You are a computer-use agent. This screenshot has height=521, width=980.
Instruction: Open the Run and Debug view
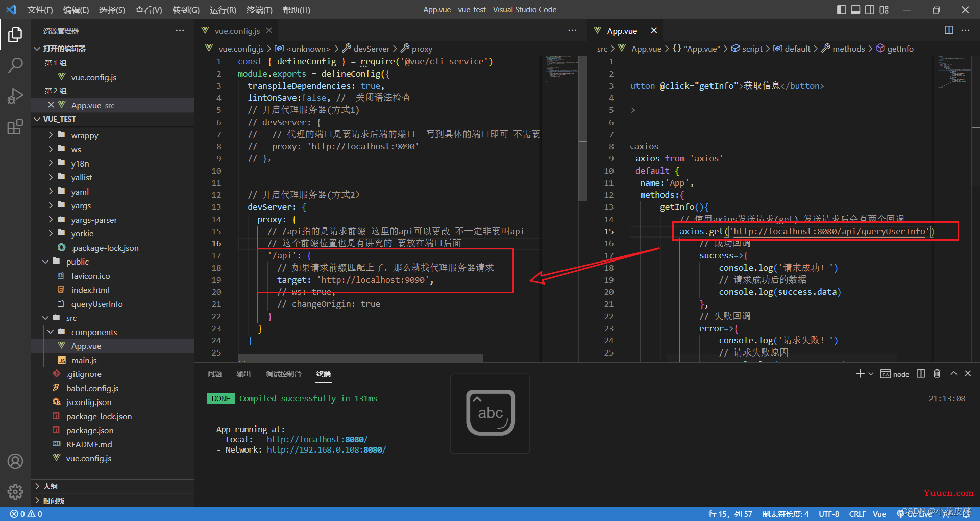15,96
